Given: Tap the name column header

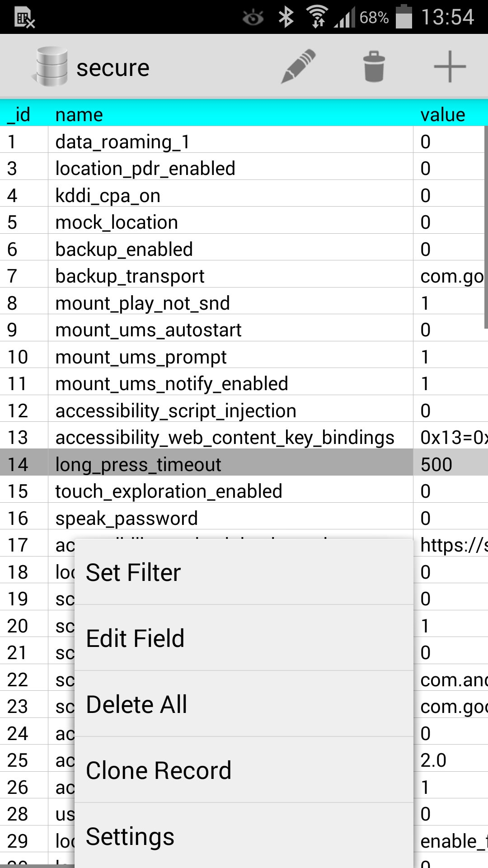Looking at the screenshot, I should 79,114.
